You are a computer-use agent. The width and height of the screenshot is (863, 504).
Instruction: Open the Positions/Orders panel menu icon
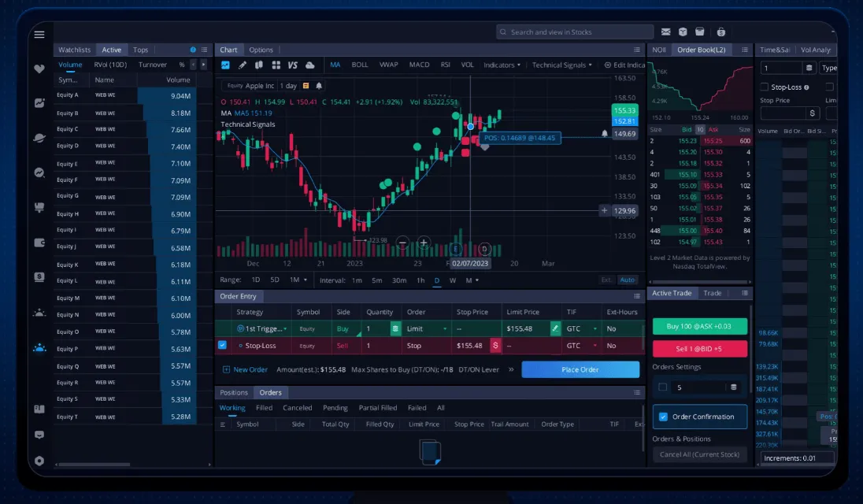tap(637, 392)
